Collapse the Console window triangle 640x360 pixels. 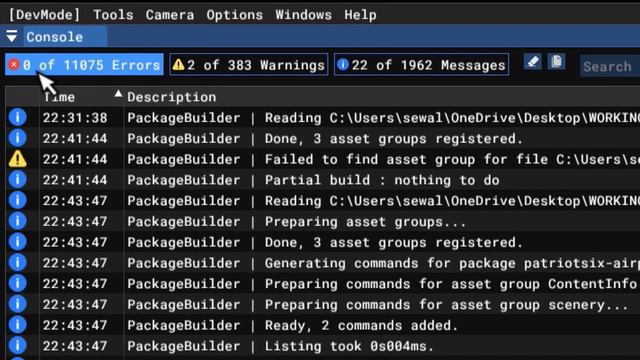tap(12, 36)
